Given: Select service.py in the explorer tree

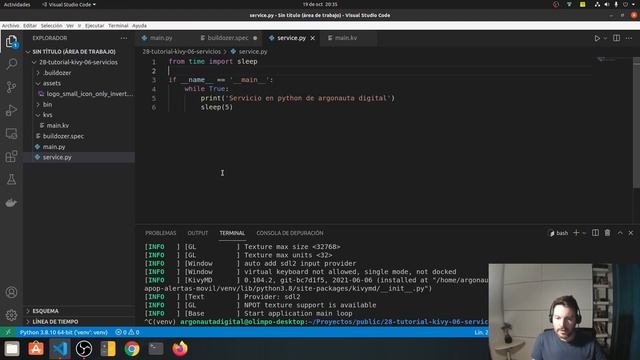Looking at the screenshot, I should point(57,157).
